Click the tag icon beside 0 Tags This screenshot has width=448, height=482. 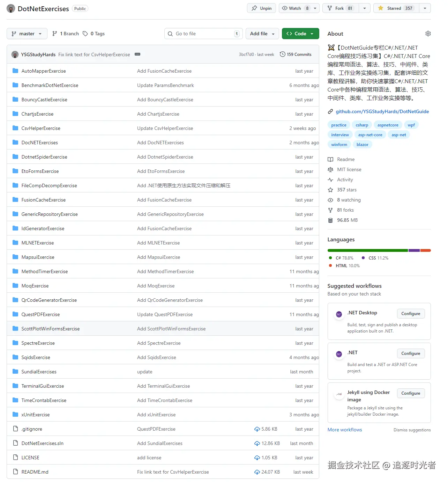85,34
